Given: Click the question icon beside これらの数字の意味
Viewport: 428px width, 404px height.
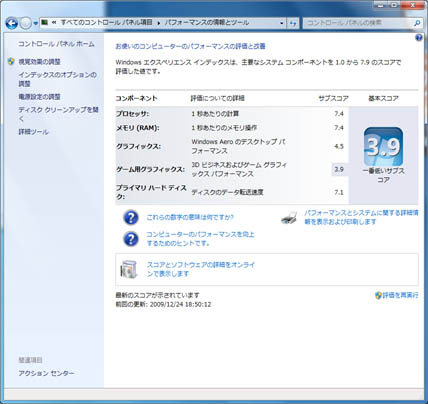Looking at the screenshot, I should tap(131, 218).
